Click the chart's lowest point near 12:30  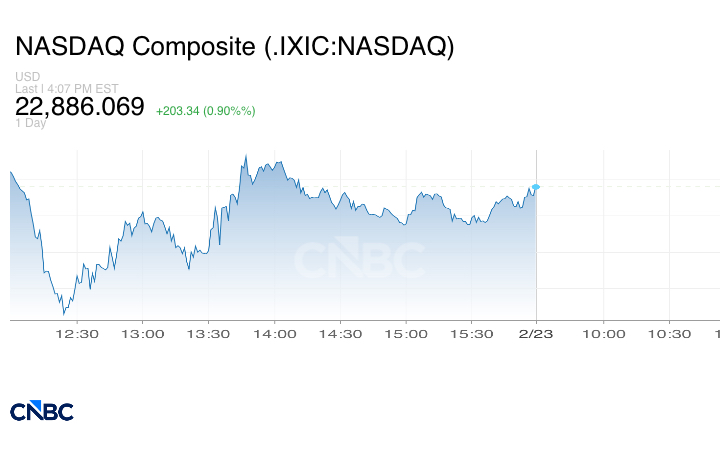[63, 314]
